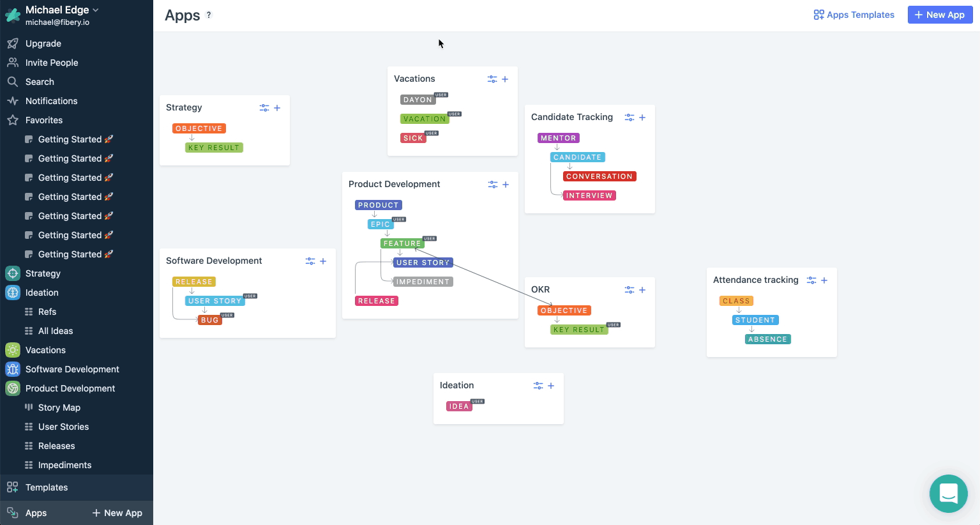Screen dimensions: 980x525
Task: Add a new type to the Vacations app
Action: (x=505, y=79)
